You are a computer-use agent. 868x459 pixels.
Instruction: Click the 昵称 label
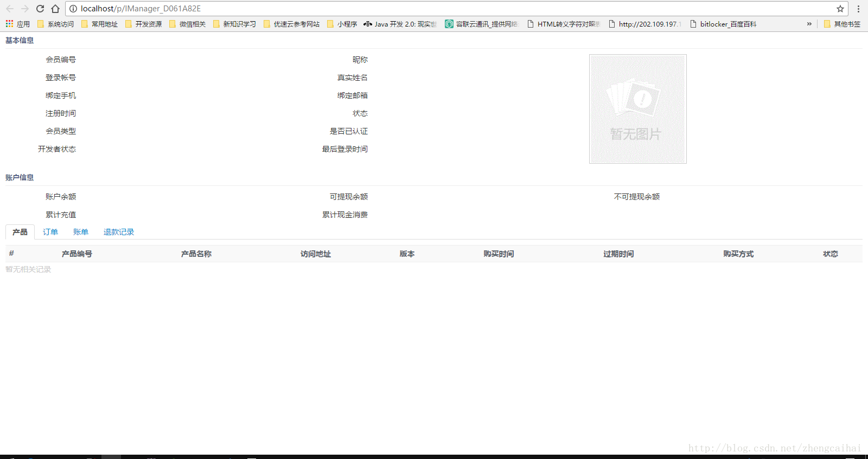click(x=360, y=60)
